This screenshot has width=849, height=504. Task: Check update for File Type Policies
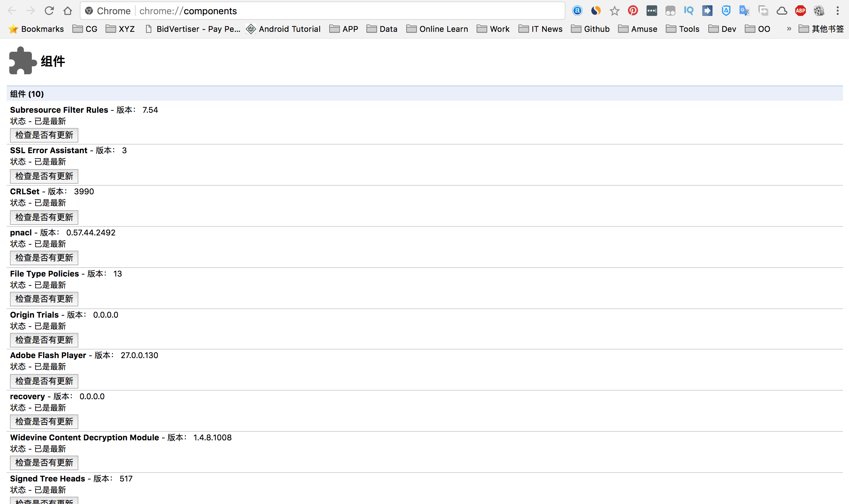(x=44, y=299)
